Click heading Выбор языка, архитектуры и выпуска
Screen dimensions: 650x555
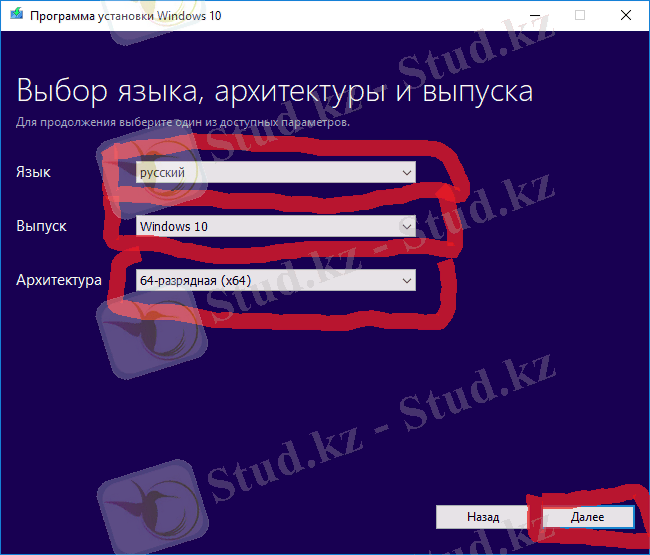point(274,92)
